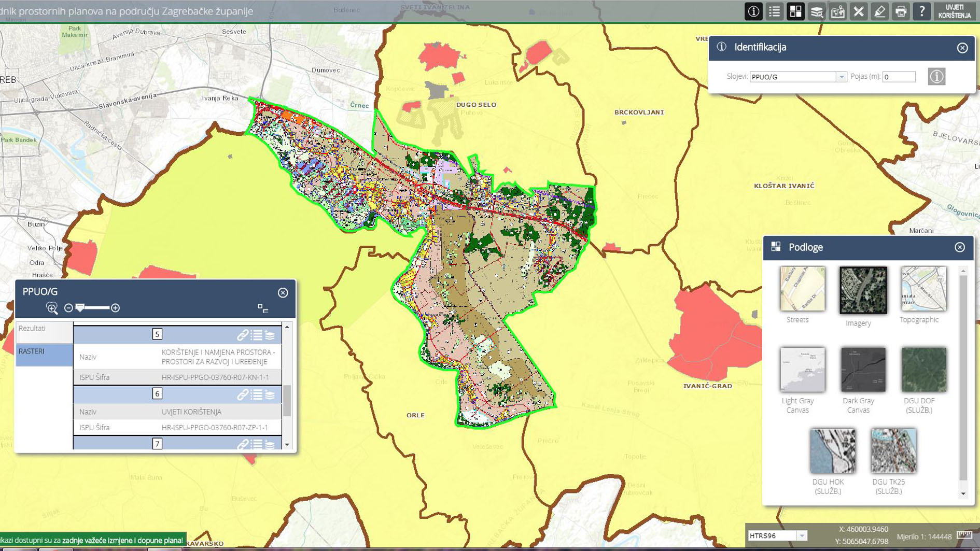Open the list icon for result 7
The width and height of the screenshot is (980, 551).
[257, 444]
